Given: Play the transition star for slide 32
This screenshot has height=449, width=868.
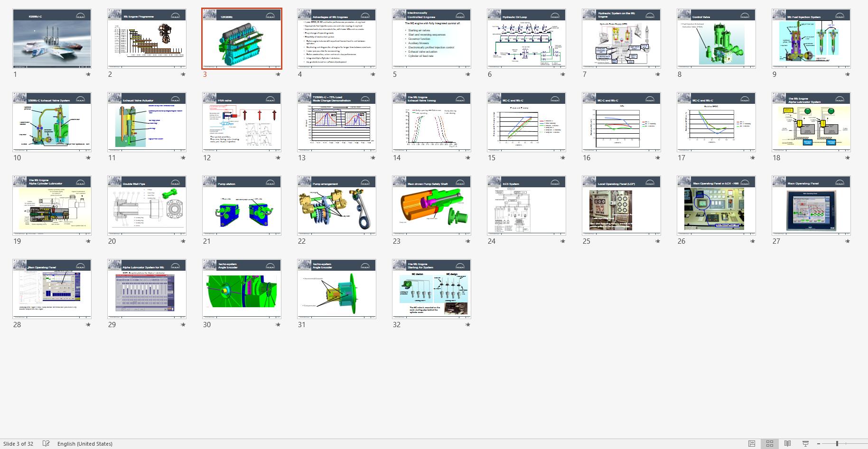Looking at the screenshot, I should point(468,325).
